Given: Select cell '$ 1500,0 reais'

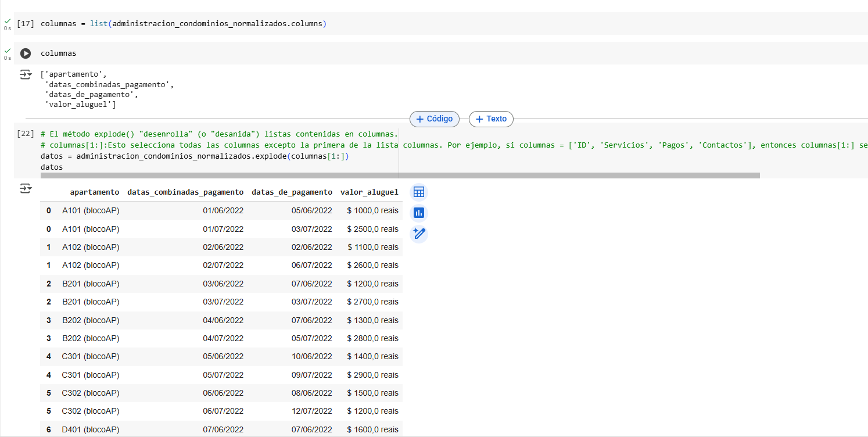Looking at the screenshot, I should 372,393.
